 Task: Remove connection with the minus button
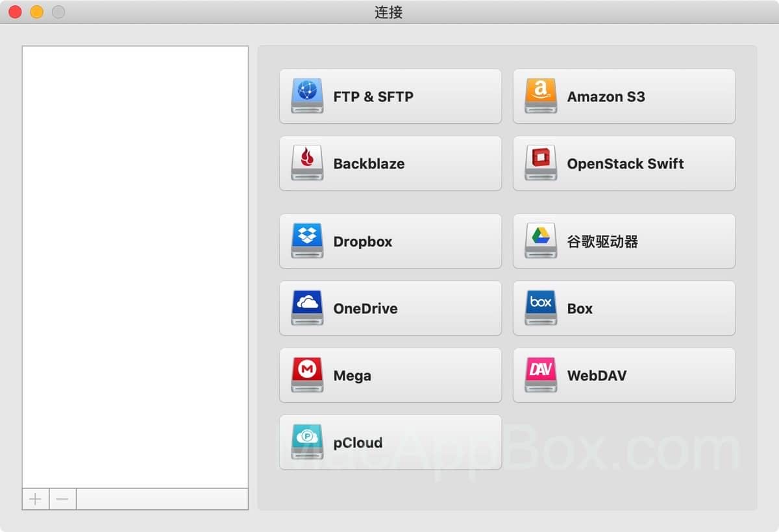pyautogui.click(x=62, y=499)
